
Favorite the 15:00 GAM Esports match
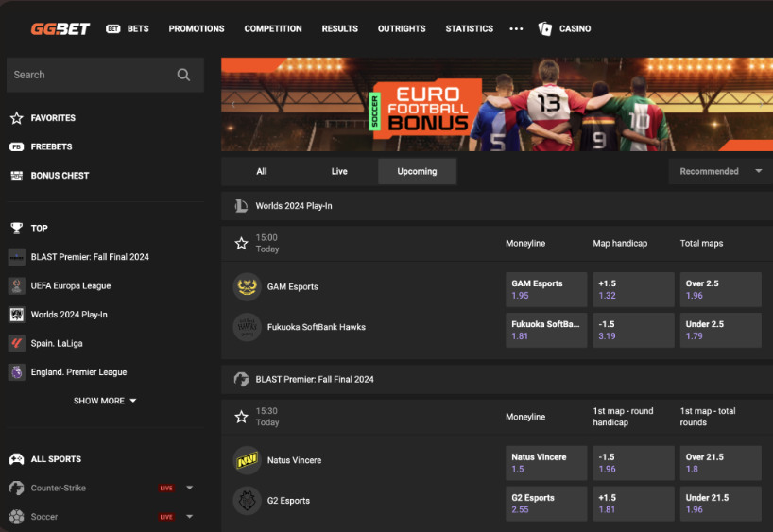[x=241, y=244]
